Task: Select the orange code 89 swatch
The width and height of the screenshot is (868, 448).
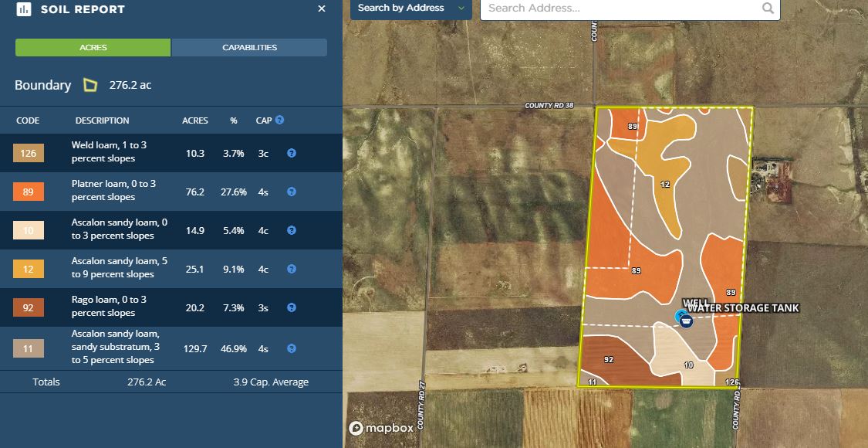Action: (29, 192)
